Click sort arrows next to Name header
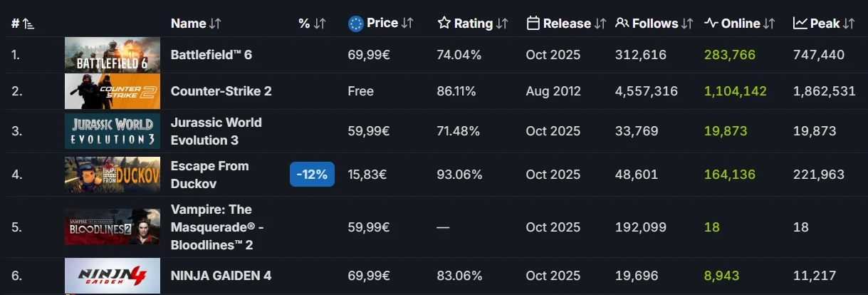 click(216, 24)
